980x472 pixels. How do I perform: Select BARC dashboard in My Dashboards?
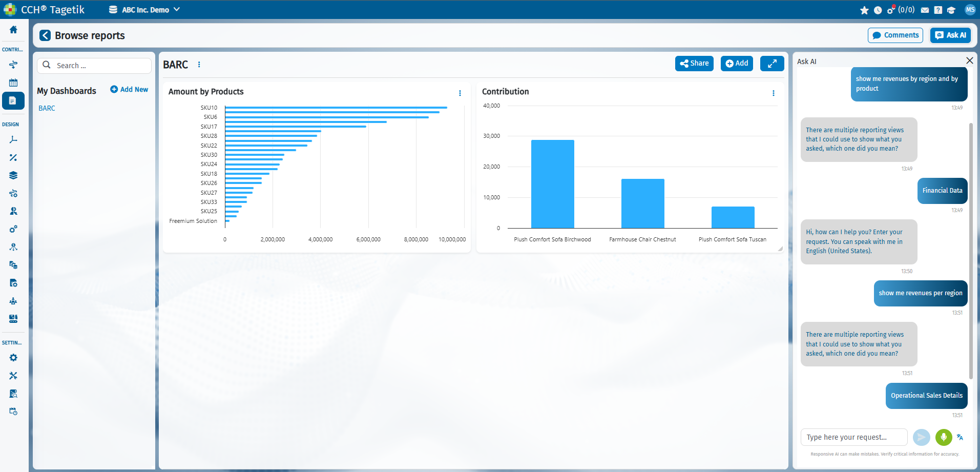click(47, 108)
